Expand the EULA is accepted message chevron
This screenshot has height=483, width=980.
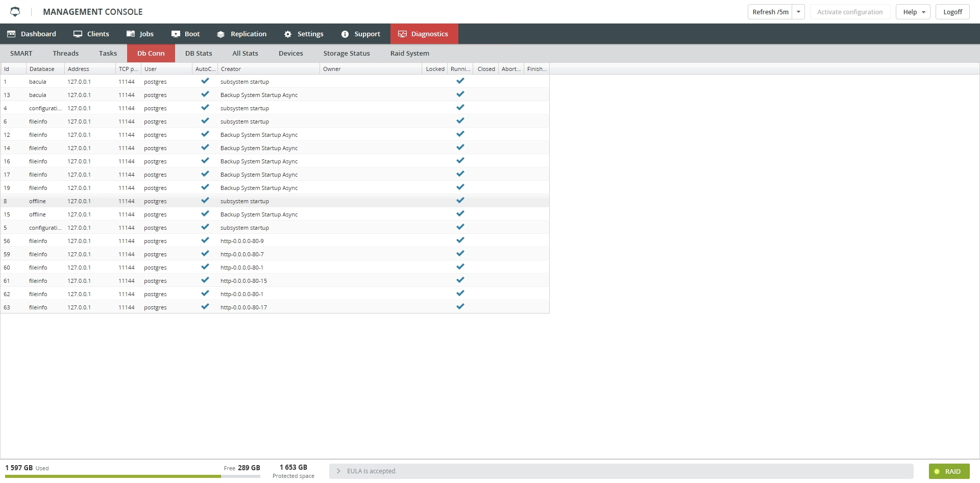pyautogui.click(x=338, y=471)
